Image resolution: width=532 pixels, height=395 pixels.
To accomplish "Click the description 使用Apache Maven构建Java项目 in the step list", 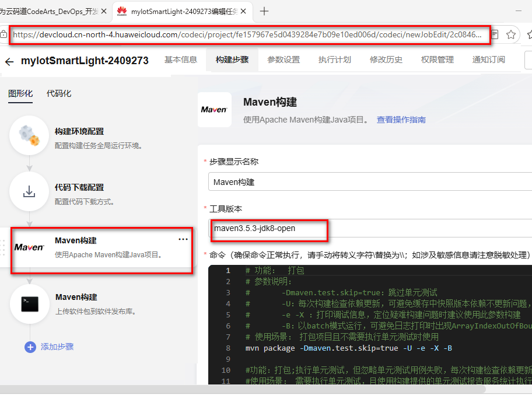I will click(108, 255).
